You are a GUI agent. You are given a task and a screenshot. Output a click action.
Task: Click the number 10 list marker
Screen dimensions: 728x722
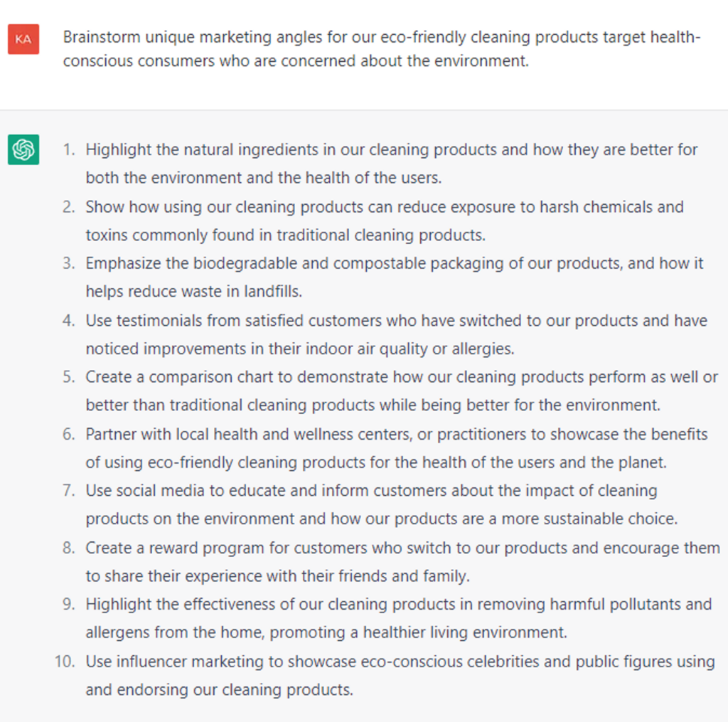(65, 662)
